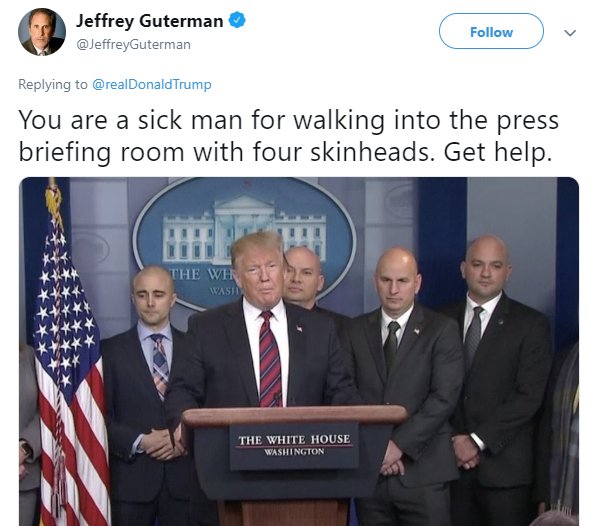Click the blue verified badge checkmark
Image resolution: width=595 pixels, height=526 pixels.
(x=237, y=20)
